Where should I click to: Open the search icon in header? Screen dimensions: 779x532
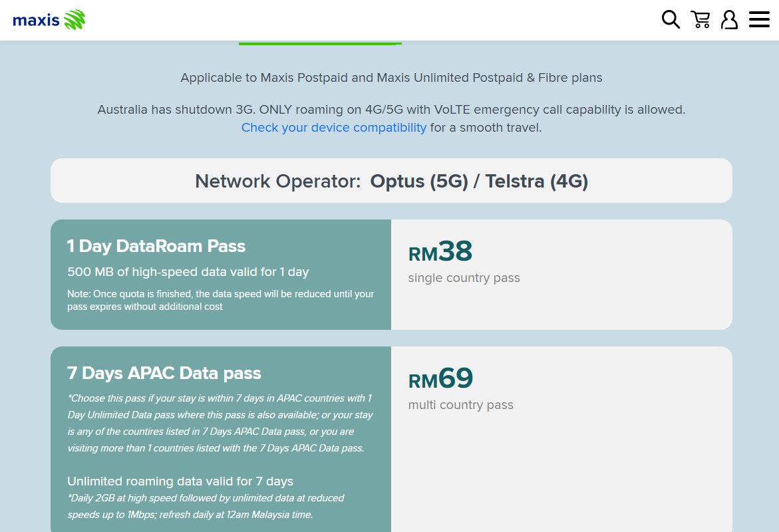pos(671,20)
